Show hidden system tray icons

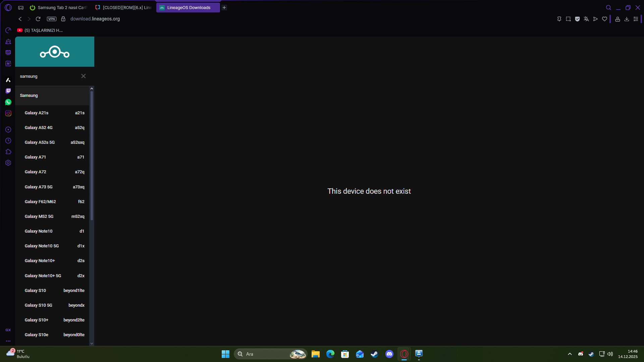(570, 354)
